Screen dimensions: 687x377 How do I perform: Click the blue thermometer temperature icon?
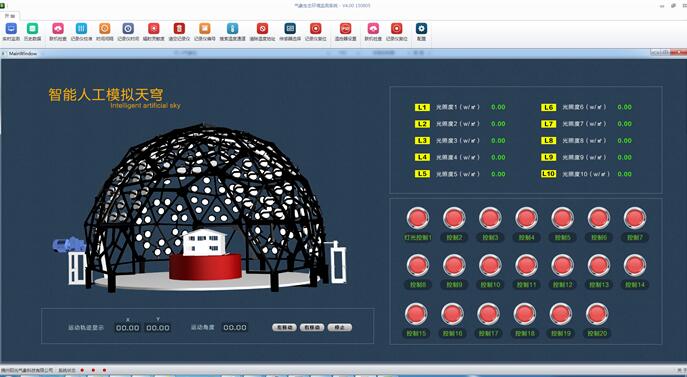233,29
